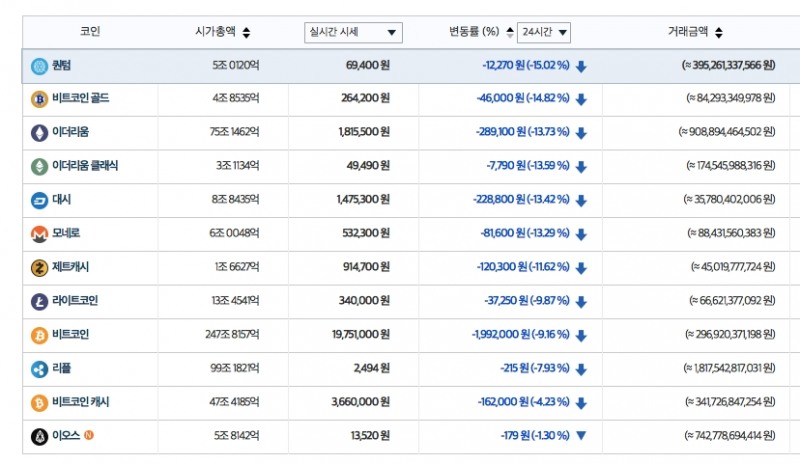
Task: Open the 비트코인 골드 coin name link
Action: [81, 98]
